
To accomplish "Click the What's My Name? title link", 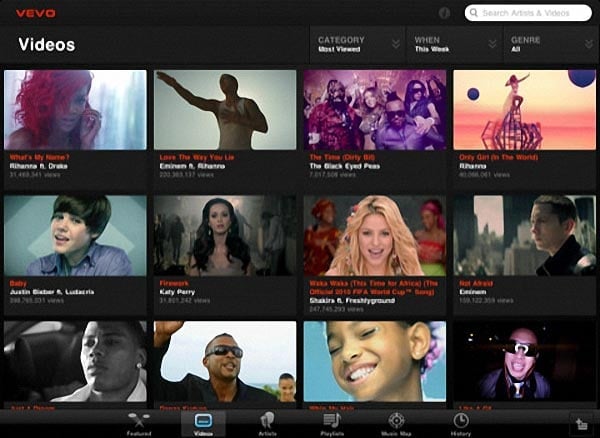I will pyautogui.click(x=39, y=157).
